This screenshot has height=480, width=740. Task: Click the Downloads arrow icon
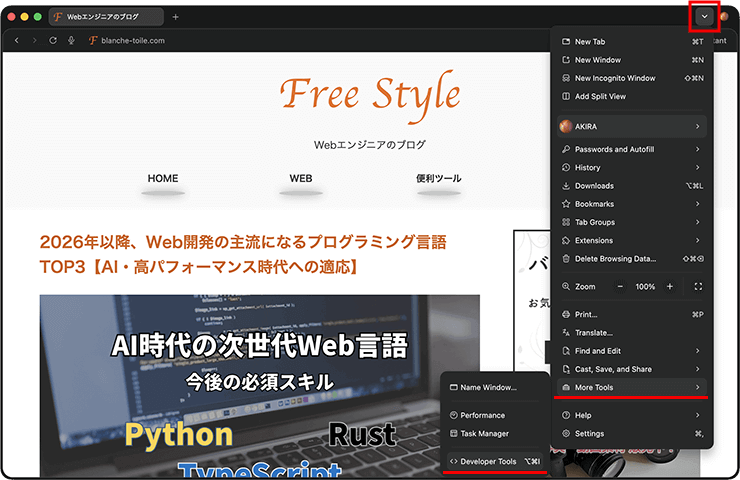coord(566,186)
